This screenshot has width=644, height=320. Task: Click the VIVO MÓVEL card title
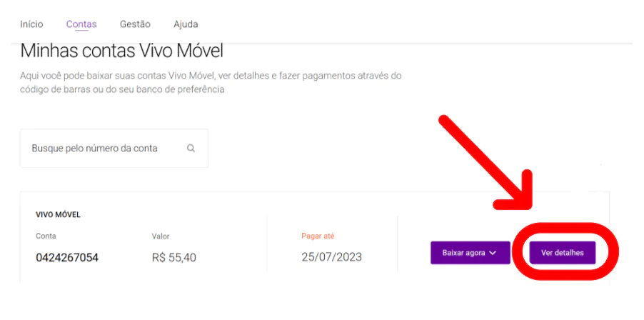tap(58, 214)
